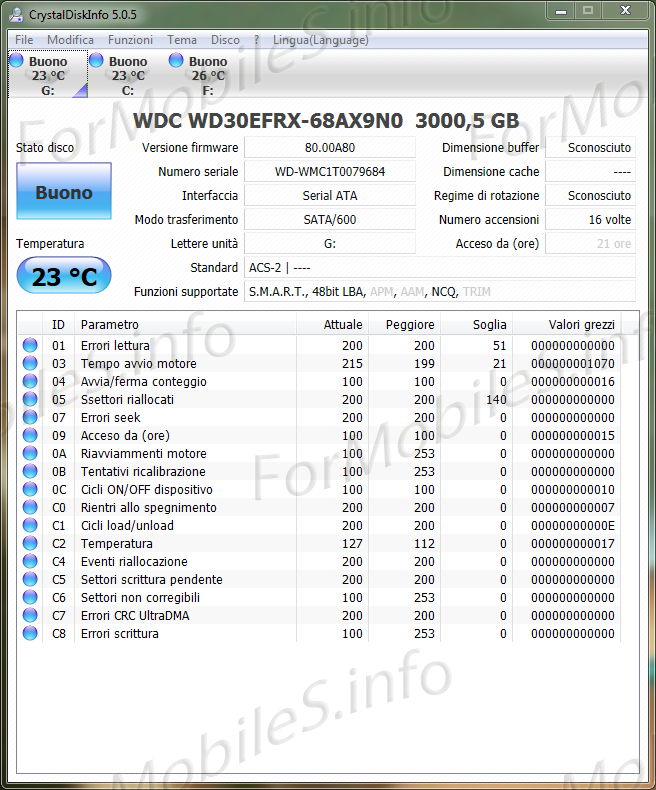Open the Tema menu

[182, 40]
